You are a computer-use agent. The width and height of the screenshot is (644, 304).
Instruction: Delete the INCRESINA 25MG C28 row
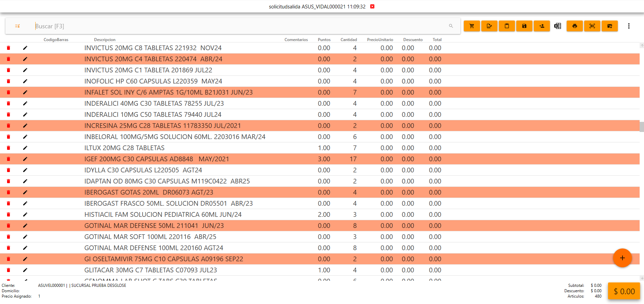click(x=8, y=126)
